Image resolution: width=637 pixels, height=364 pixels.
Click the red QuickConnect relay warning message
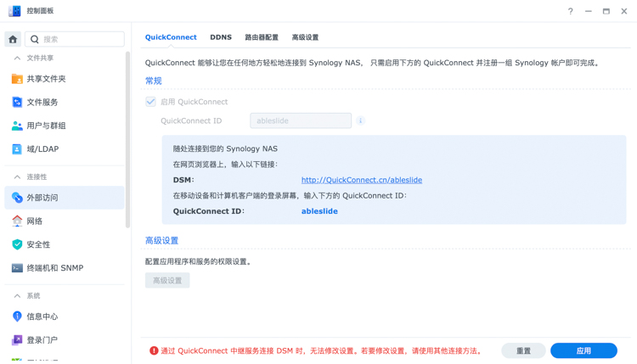pyautogui.click(x=321, y=350)
